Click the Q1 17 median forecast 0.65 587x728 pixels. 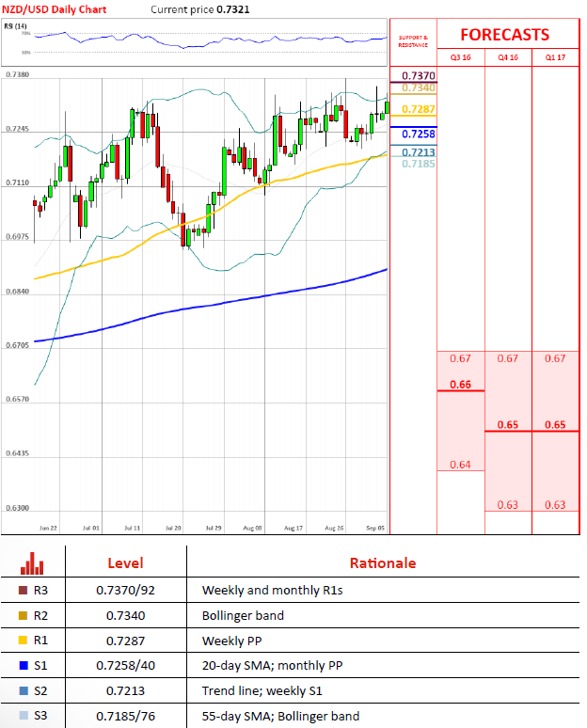tap(555, 425)
